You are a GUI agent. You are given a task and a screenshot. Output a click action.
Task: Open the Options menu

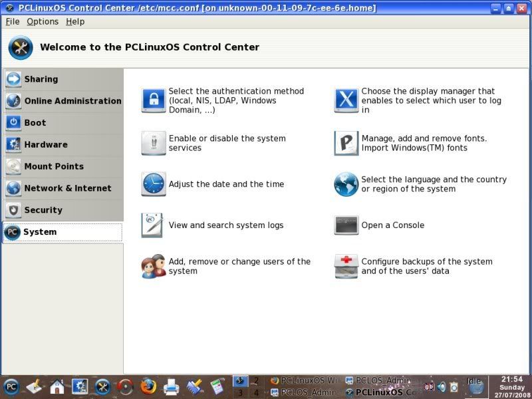[43, 22]
